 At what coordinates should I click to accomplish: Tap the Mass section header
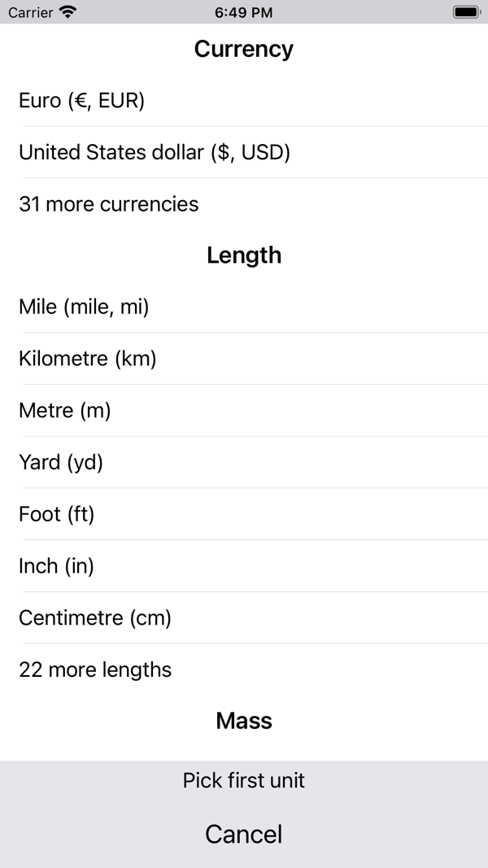(x=244, y=721)
